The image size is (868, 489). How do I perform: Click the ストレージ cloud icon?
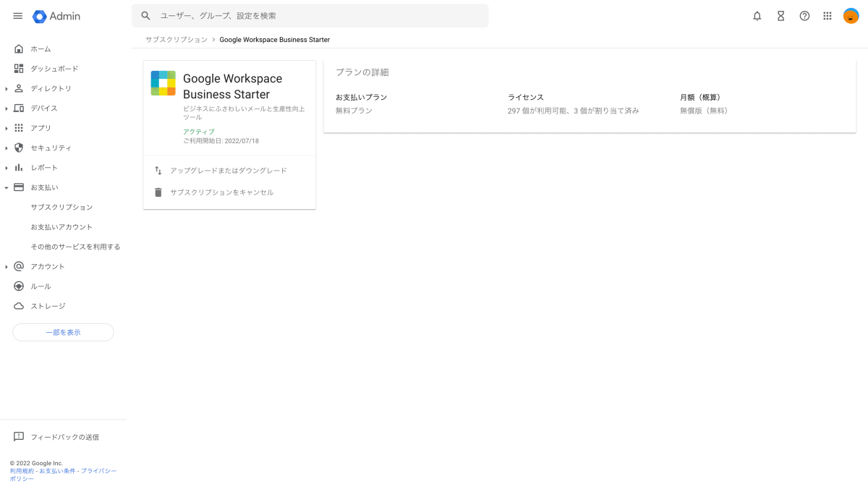(x=19, y=306)
